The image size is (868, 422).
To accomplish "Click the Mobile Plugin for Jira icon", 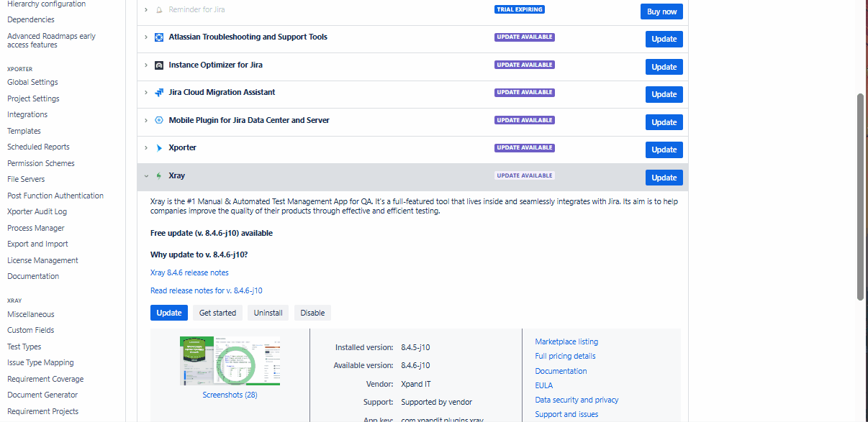I will pyautogui.click(x=159, y=121).
